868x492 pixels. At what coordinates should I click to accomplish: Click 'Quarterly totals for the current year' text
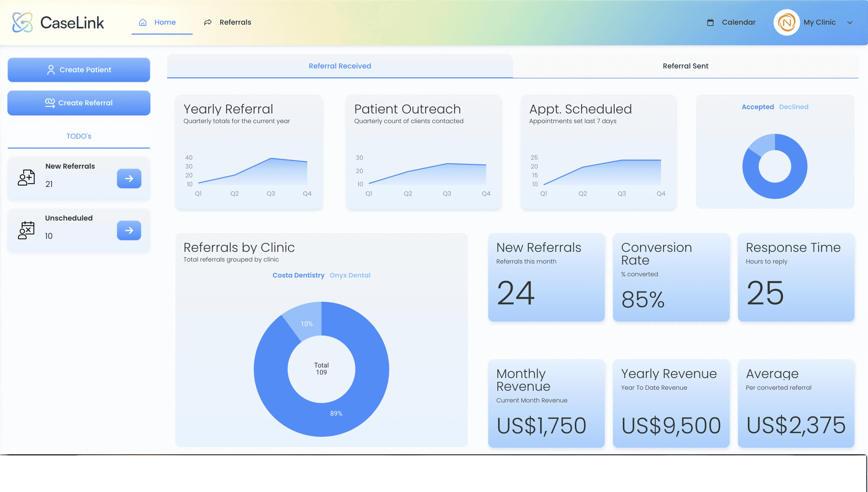pos(237,121)
